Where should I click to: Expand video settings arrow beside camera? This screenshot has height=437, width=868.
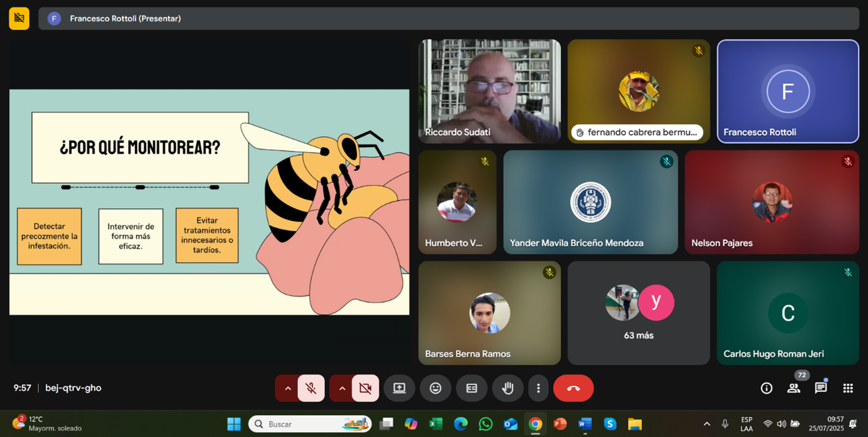tap(342, 388)
